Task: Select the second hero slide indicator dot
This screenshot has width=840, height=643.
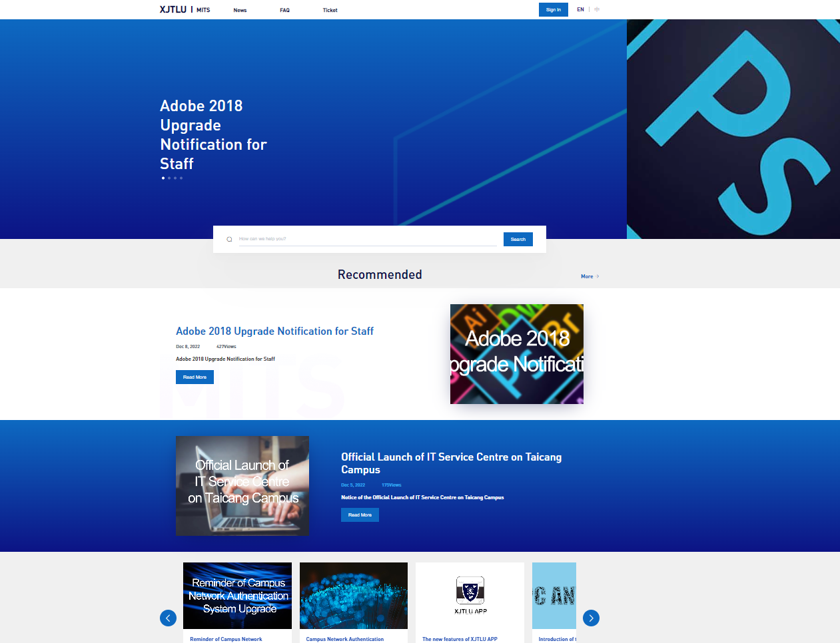Action: click(x=169, y=178)
